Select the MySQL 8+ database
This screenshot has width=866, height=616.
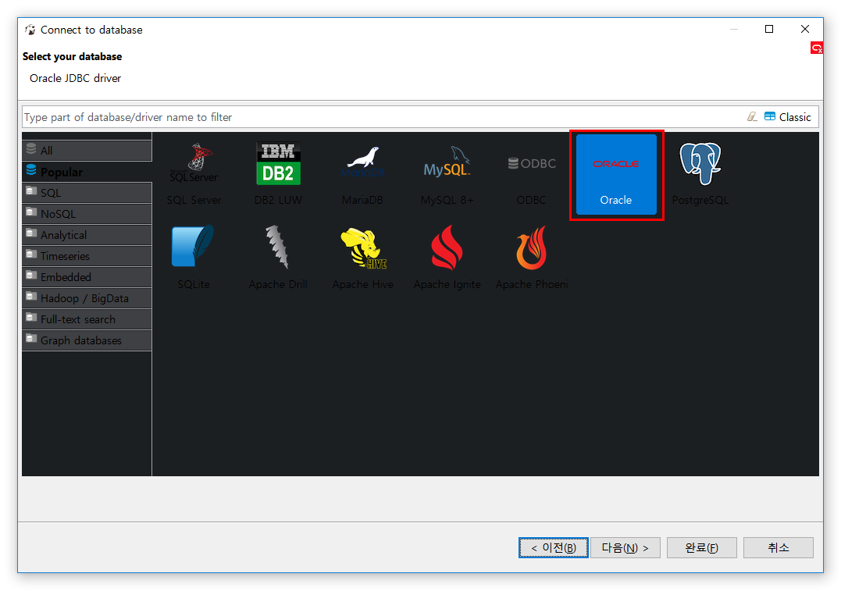point(447,174)
